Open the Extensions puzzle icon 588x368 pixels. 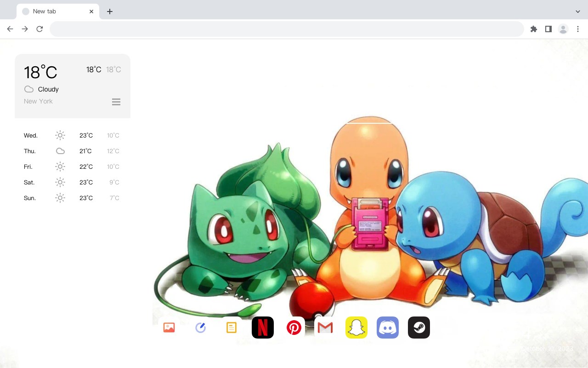(x=534, y=29)
